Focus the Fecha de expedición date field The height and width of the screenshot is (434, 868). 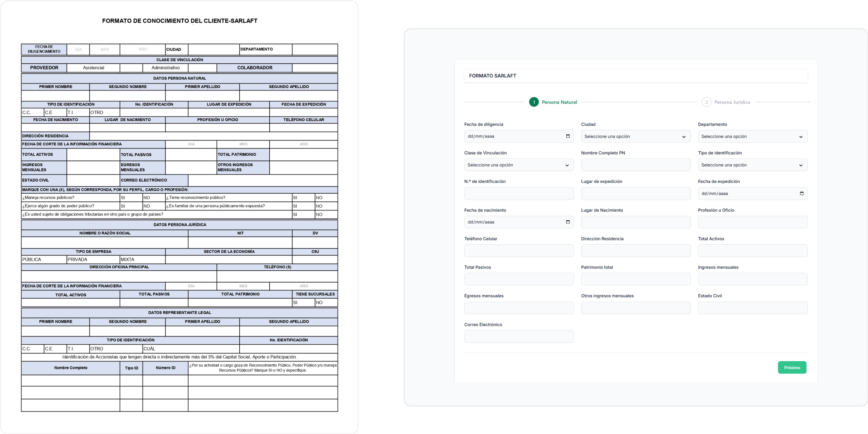coord(753,193)
